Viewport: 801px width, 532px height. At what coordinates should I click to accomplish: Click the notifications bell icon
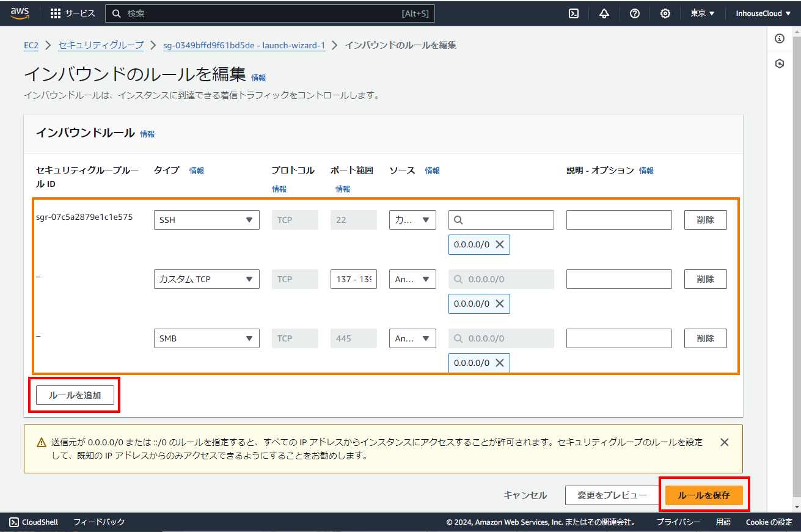click(x=604, y=13)
